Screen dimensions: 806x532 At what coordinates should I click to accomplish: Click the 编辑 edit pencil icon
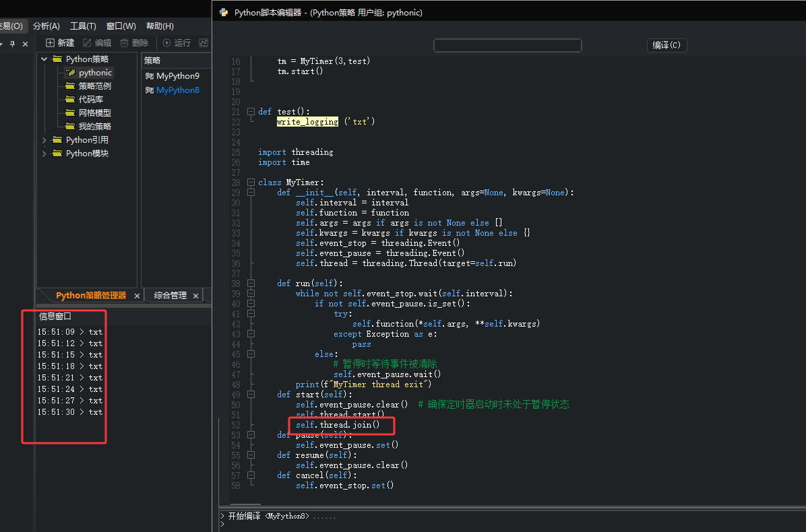coord(88,42)
